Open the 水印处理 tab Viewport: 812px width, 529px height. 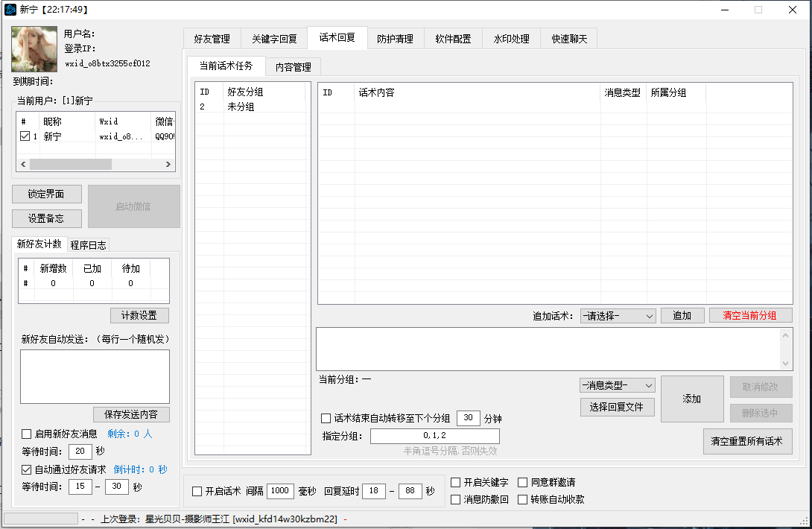[x=511, y=39]
